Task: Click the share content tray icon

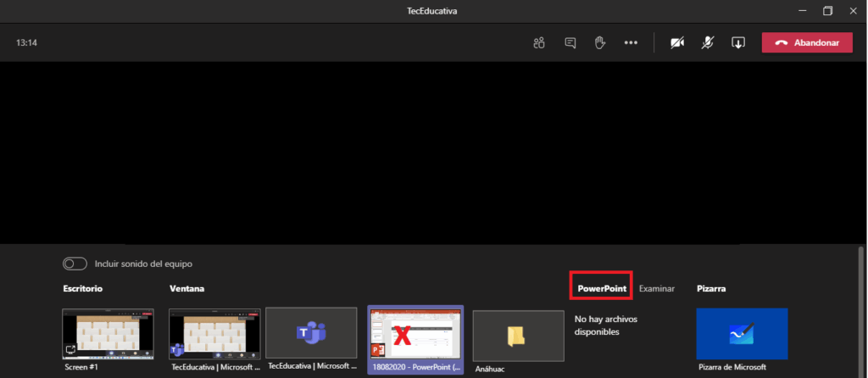Action: click(x=738, y=43)
